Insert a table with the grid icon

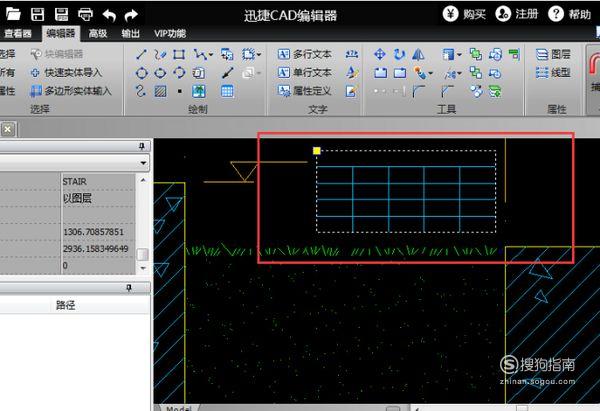[x=227, y=91]
